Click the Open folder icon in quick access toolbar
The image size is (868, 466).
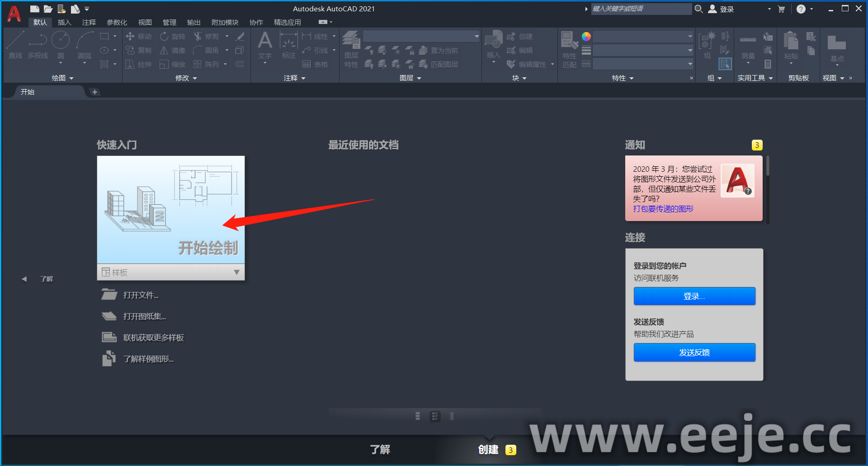[48, 9]
